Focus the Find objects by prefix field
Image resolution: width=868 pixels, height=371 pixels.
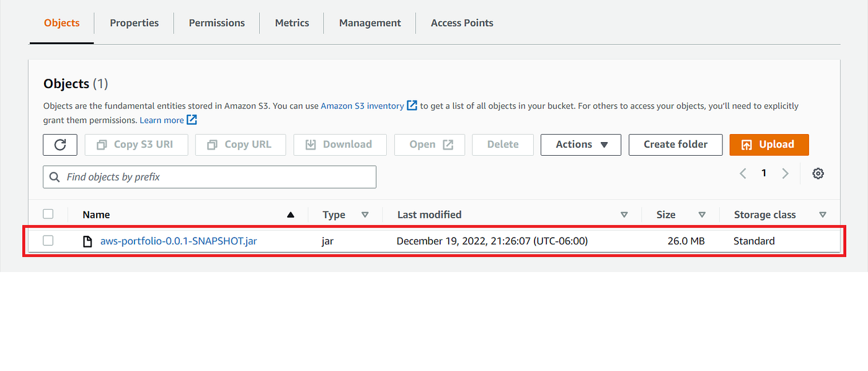coord(210,177)
